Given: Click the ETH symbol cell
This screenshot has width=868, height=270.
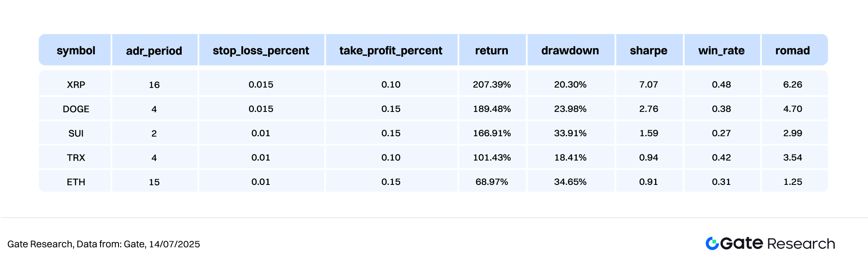Looking at the screenshot, I should pos(76,182).
